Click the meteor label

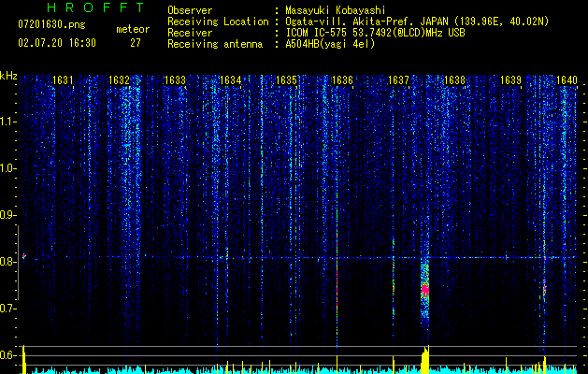[x=133, y=29]
